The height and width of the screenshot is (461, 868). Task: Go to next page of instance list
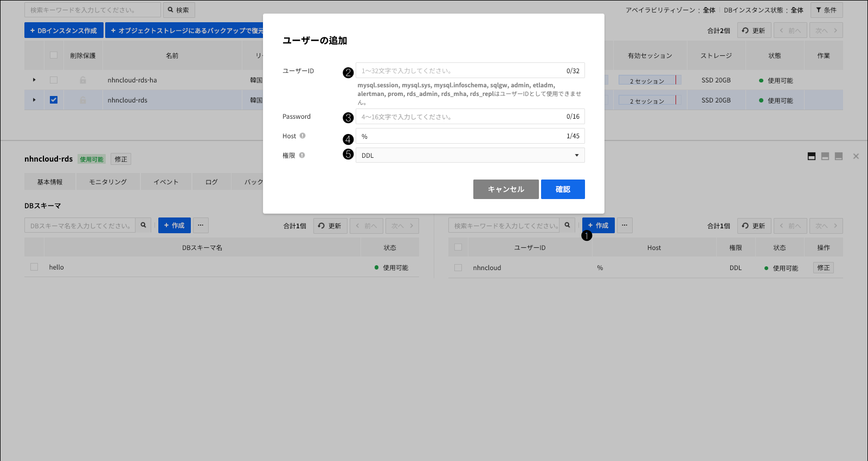click(826, 30)
